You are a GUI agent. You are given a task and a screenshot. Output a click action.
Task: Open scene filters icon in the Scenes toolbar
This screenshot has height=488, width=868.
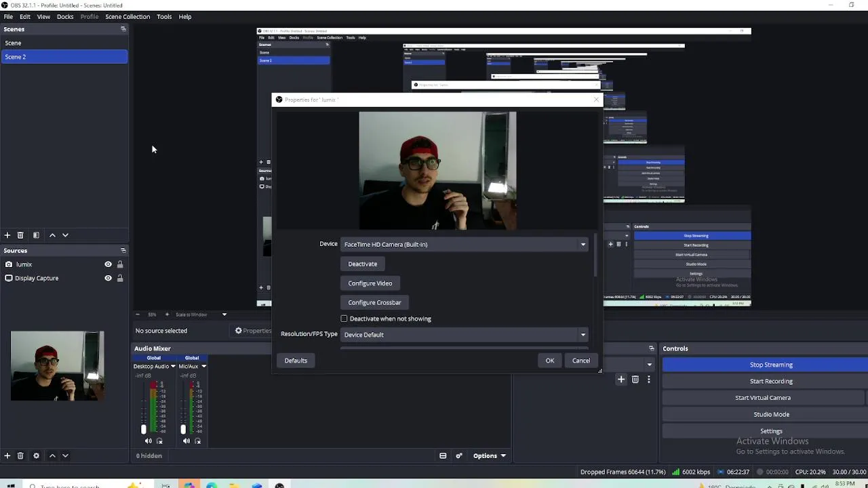tap(36, 235)
